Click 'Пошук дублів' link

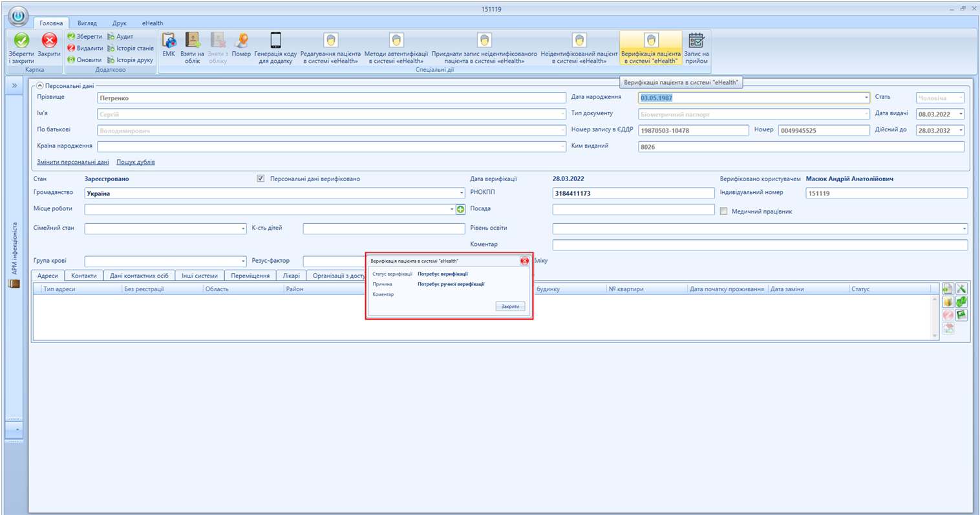[136, 162]
